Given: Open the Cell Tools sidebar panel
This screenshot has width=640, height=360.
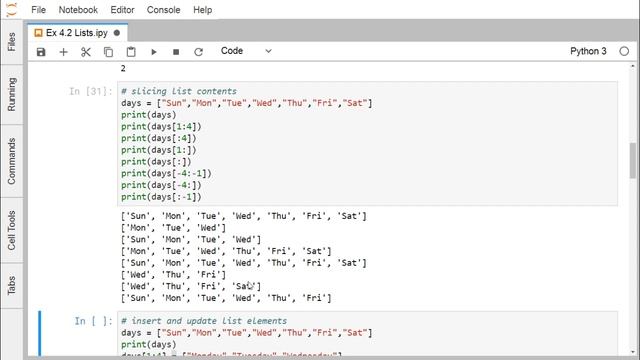Looking at the screenshot, I should (x=11, y=230).
